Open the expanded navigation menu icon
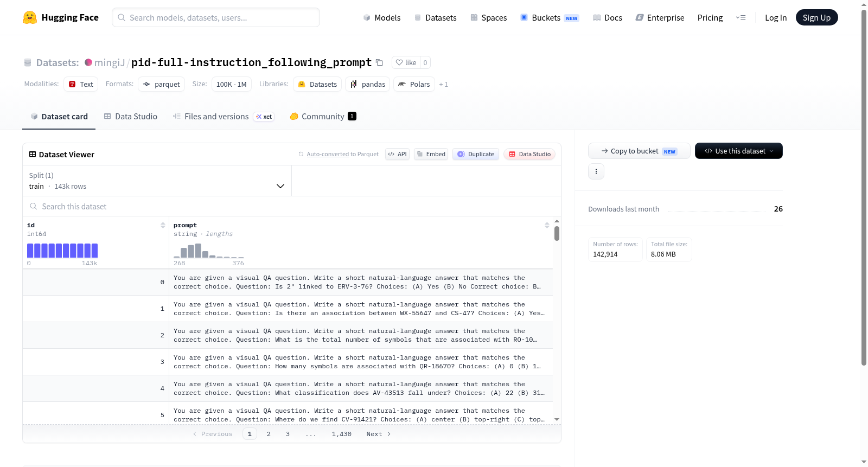Screen dimensions: 868x467 741,17
